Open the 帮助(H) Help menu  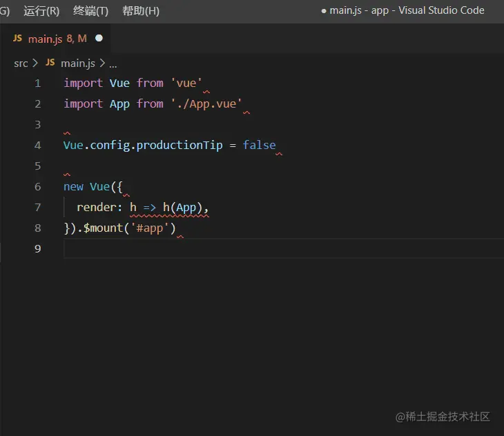click(141, 11)
